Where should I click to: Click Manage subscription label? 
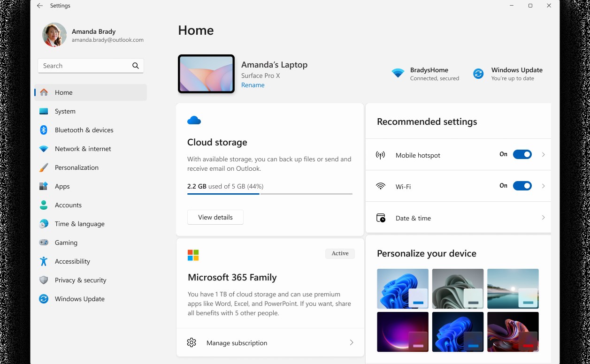237,343
